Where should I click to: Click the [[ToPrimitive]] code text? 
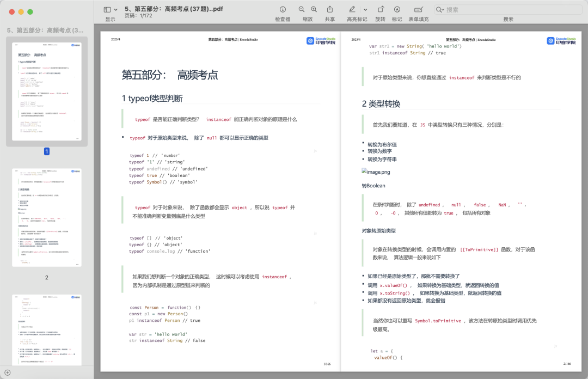[x=479, y=249]
